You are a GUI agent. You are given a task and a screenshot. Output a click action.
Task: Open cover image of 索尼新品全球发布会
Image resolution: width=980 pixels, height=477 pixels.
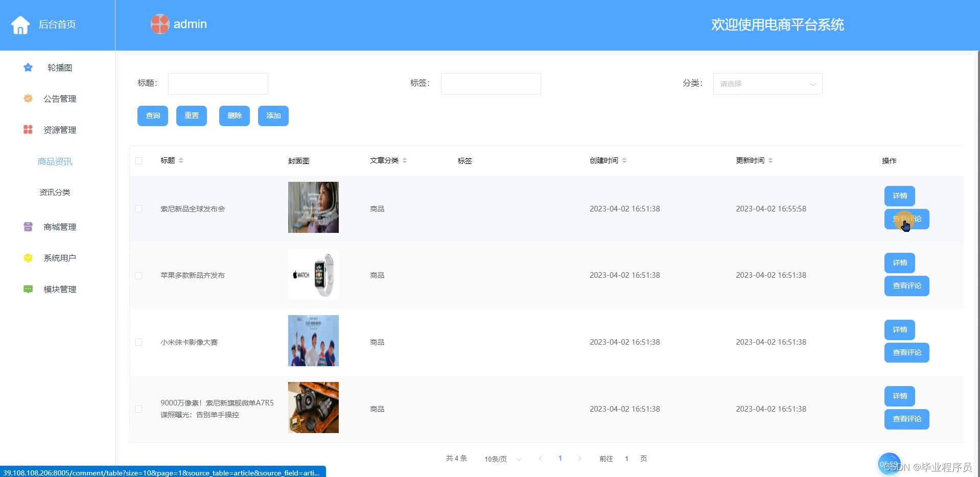coord(313,207)
